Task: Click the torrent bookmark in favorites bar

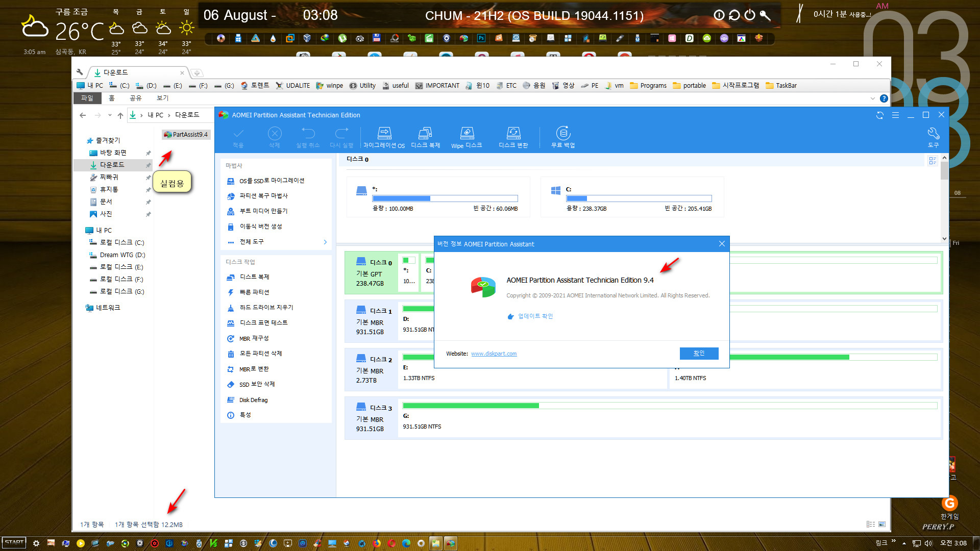Action: pyautogui.click(x=255, y=86)
